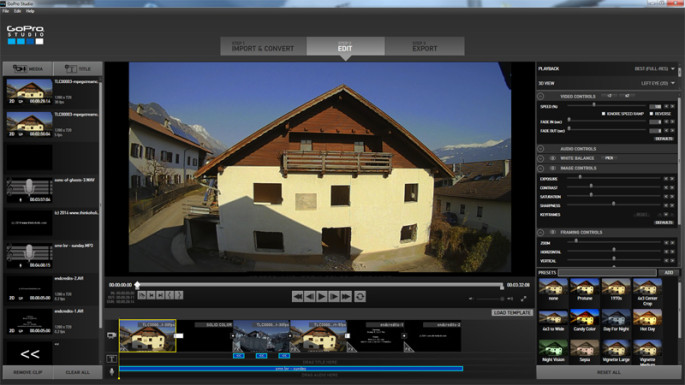The image size is (685, 385).
Task: Click the reset X next to Exposure slider
Action: click(x=672, y=179)
